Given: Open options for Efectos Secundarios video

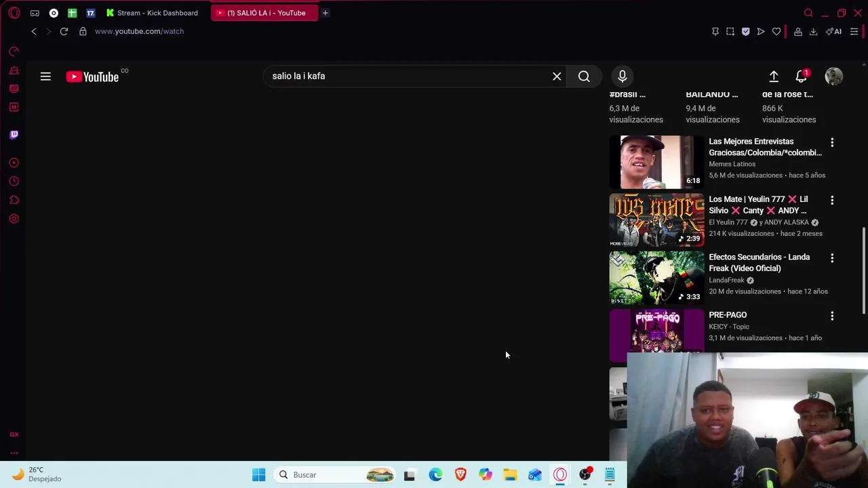Looking at the screenshot, I should coord(832,258).
